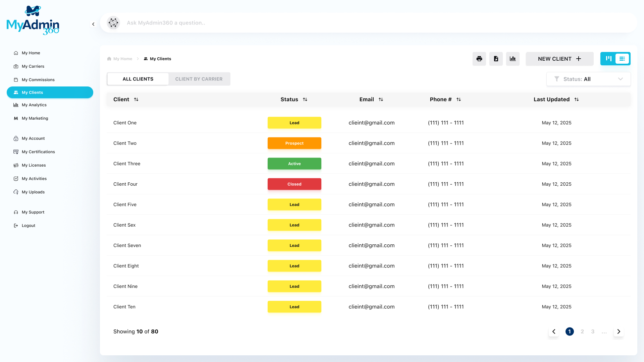This screenshot has height=362, width=644.
Task: Switch to the Client By Carrier tab
Action: [199, 79]
